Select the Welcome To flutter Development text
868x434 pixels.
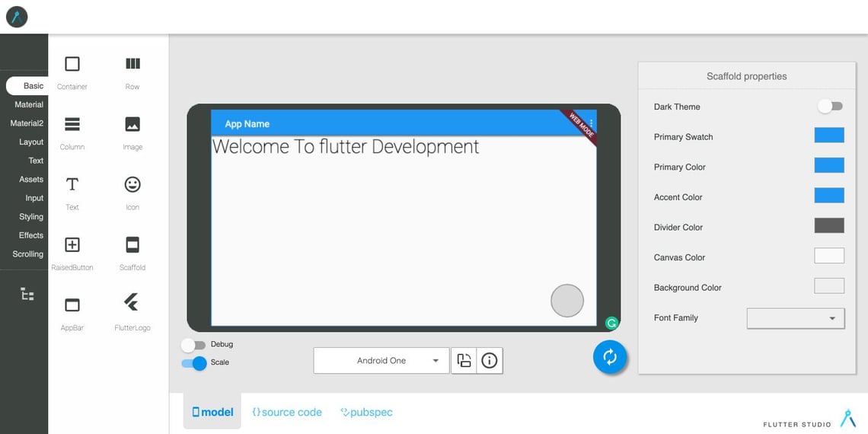click(x=346, y=147)
